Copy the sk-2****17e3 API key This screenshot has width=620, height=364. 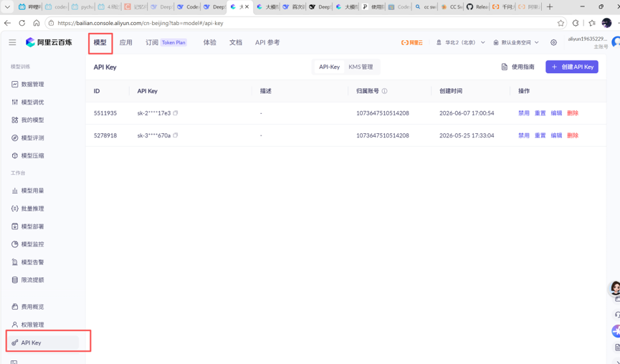point(176,113)
